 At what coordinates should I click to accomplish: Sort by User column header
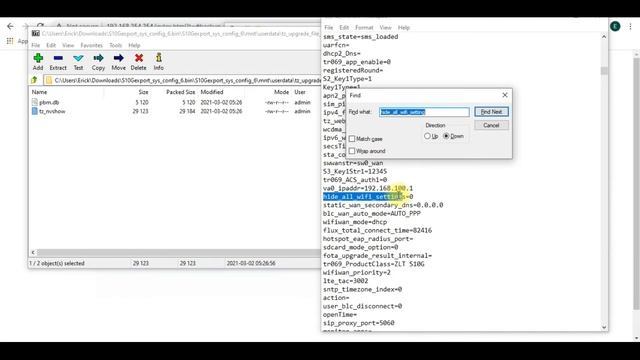(300, 92)
